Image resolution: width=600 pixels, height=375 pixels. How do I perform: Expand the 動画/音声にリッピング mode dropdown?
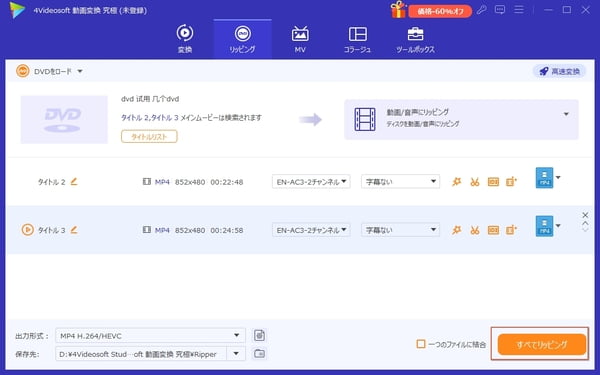(x=566, y=114)
